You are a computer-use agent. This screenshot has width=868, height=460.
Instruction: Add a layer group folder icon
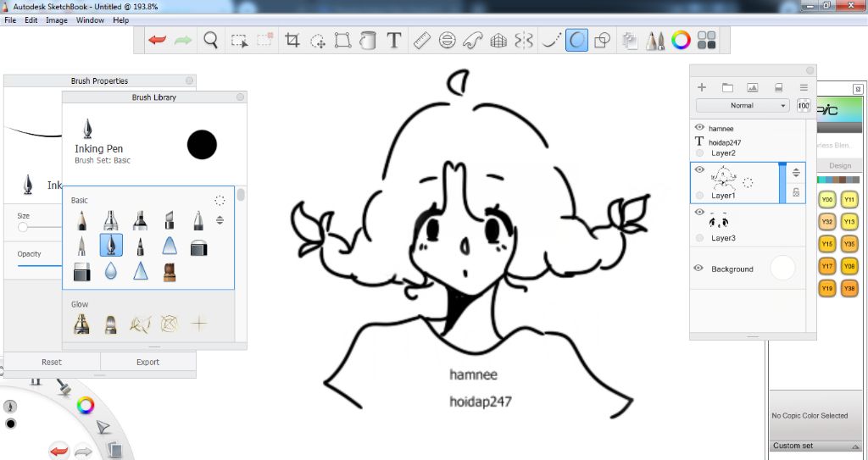727,87
